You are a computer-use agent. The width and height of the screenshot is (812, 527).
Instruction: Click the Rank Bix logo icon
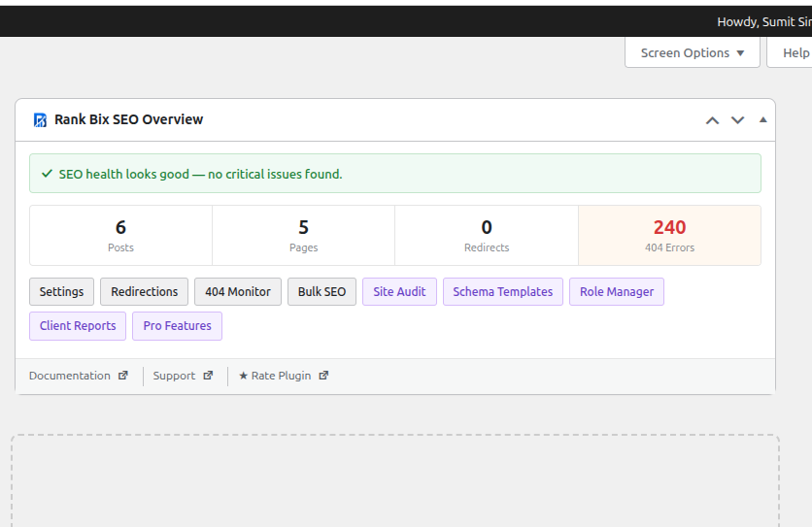(x=40, y=120)
